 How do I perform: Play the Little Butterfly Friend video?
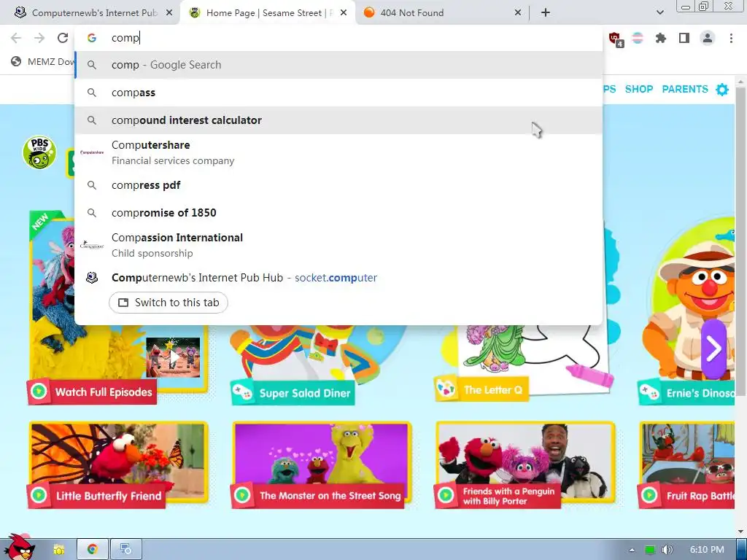pyautogui.click(x=118, y=464)
